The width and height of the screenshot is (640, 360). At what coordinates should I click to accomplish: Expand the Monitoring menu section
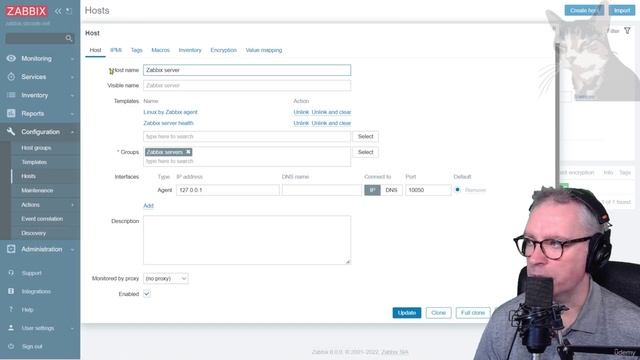click(x=72, y=59)
